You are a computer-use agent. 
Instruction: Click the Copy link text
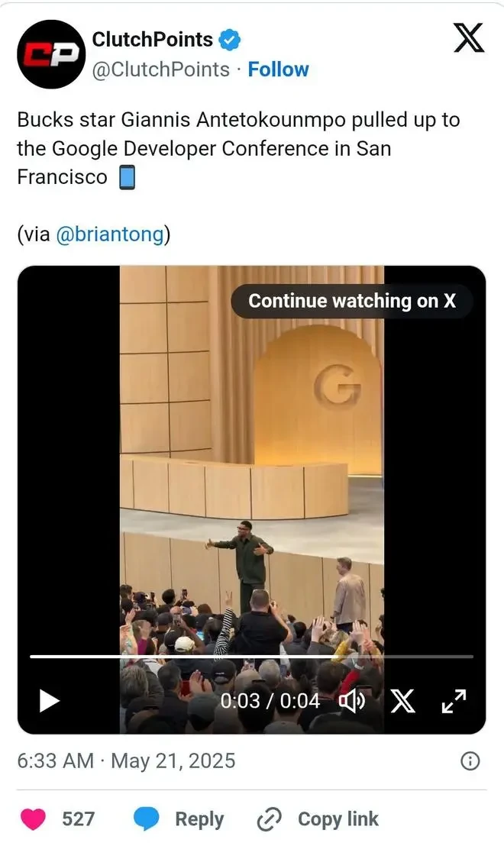click(338, 819)
